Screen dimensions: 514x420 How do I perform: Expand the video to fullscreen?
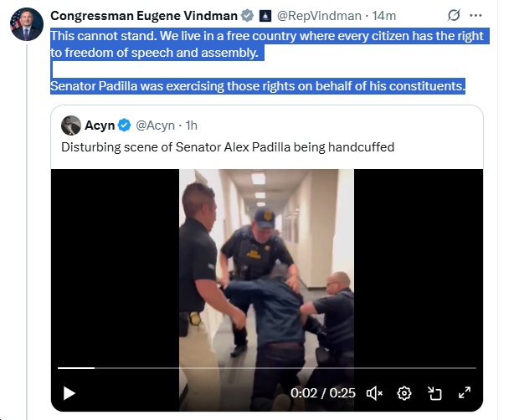(x=465, y=392)
